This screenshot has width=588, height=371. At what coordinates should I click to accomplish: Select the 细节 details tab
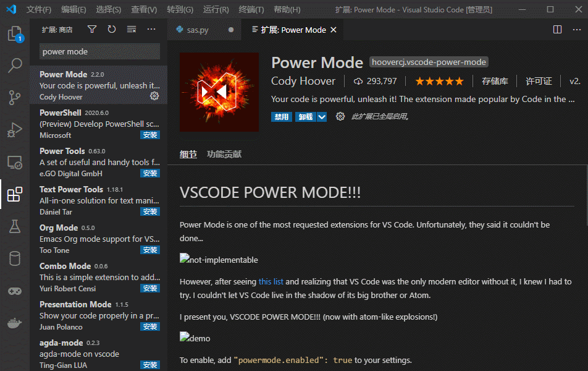click(188, 154)
